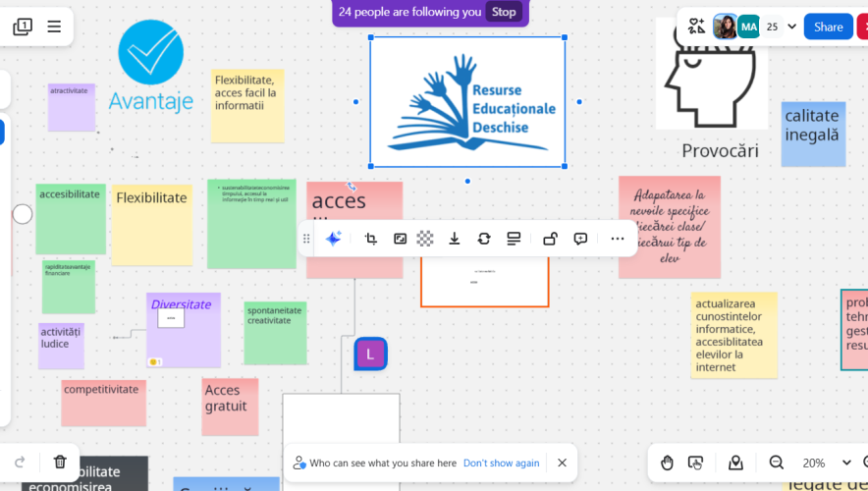The image size is (868, 491).
Task: Toggle the pages panel icon
Action: coord(23,27)
